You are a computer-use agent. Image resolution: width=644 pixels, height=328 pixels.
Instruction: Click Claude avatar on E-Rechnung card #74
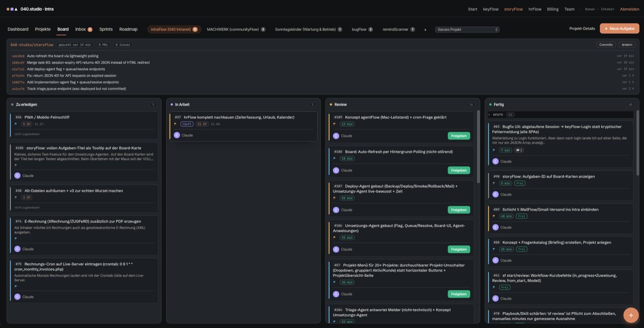click(17, 249)
